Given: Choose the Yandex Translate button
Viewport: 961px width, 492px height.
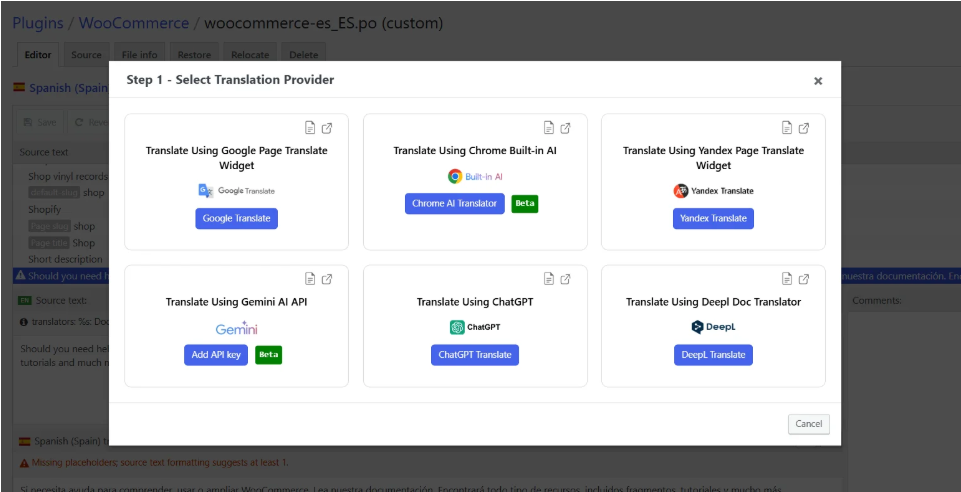Looking at the screenshot, I should (x=713, y=219).
